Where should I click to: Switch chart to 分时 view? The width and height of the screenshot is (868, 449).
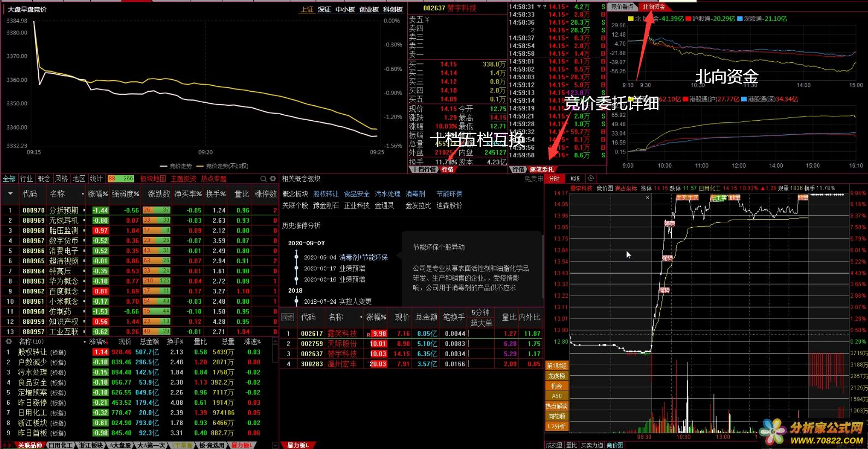pyautogui.click(x=554, y=179)
